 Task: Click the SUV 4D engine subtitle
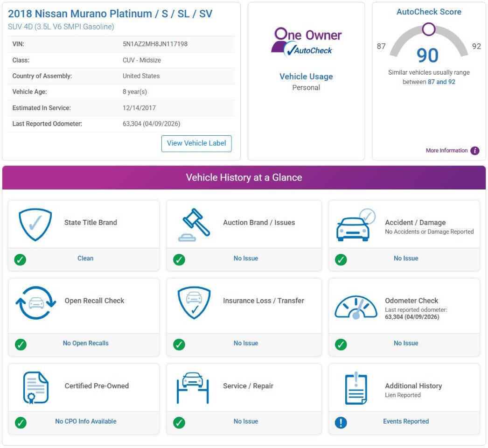61,27
